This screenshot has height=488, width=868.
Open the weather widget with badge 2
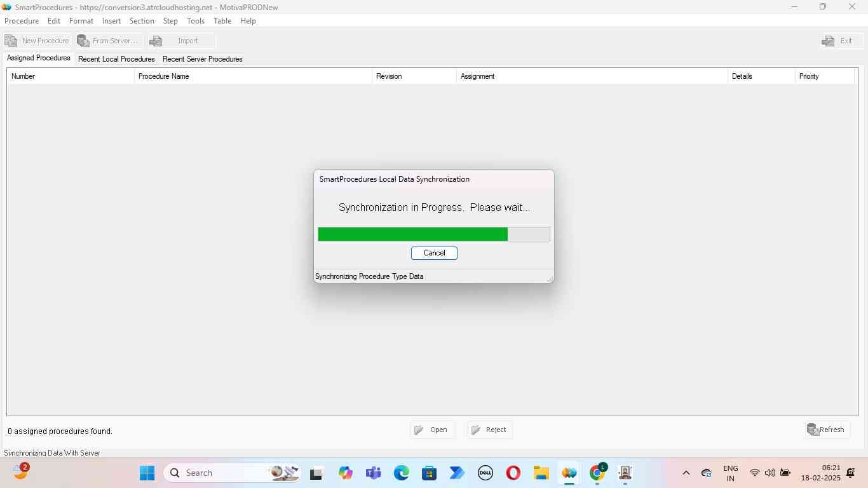(x=21, y=471)
